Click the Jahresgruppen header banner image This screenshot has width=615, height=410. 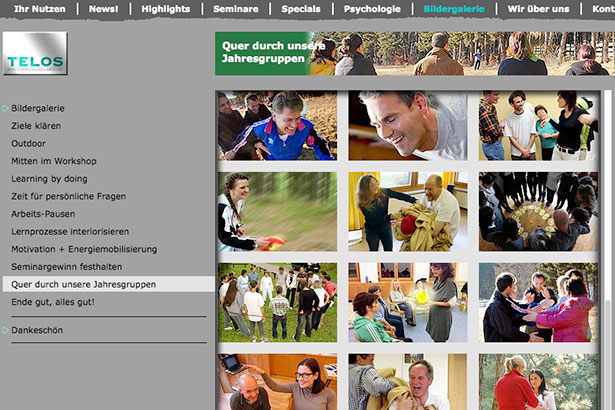[415, 53]
